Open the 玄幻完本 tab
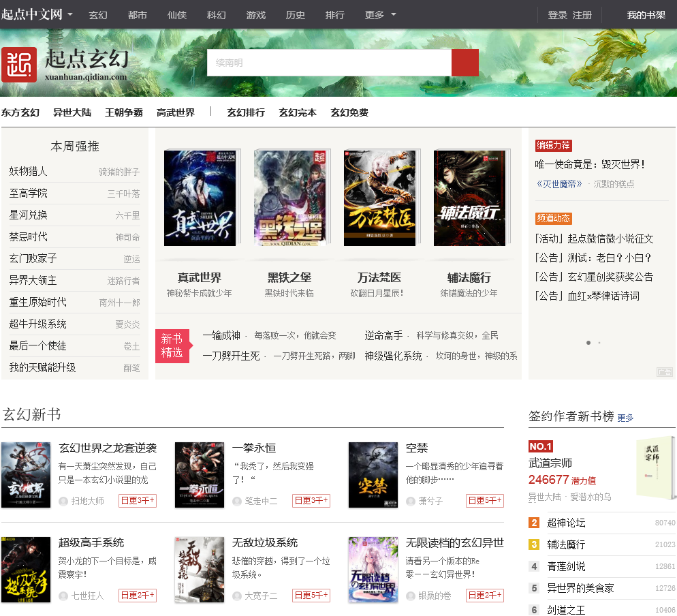 pos(298,112)
